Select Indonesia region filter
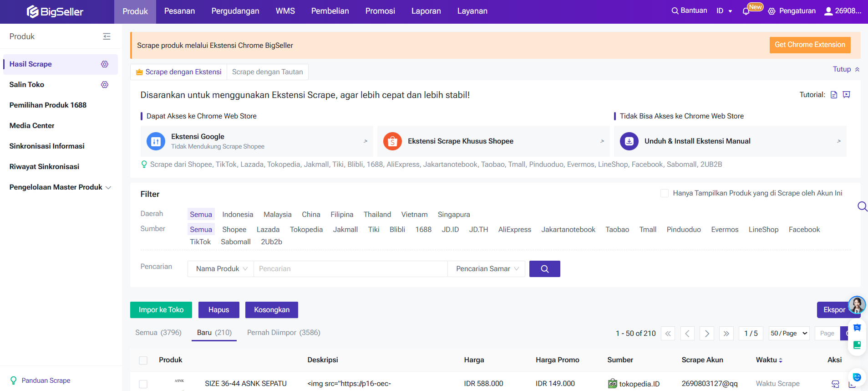The height and width of the screenshot is (391, 868). pyautogui.click(x=238, y=215)
